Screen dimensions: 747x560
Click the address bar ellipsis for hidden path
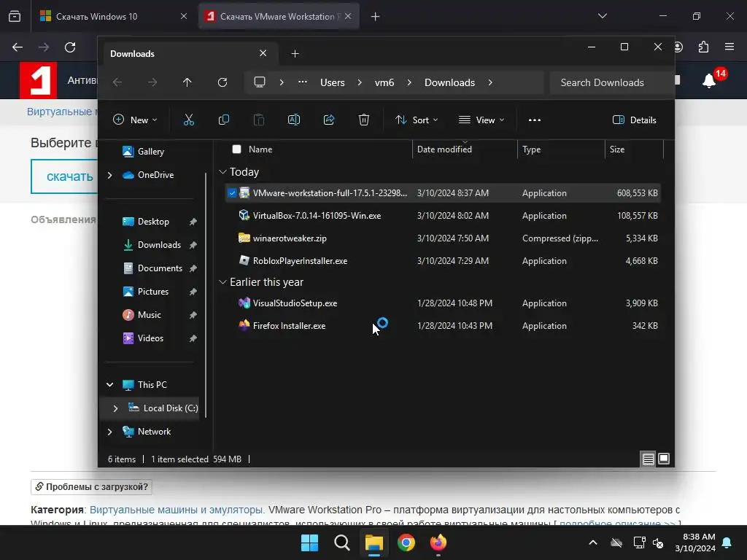303,82
